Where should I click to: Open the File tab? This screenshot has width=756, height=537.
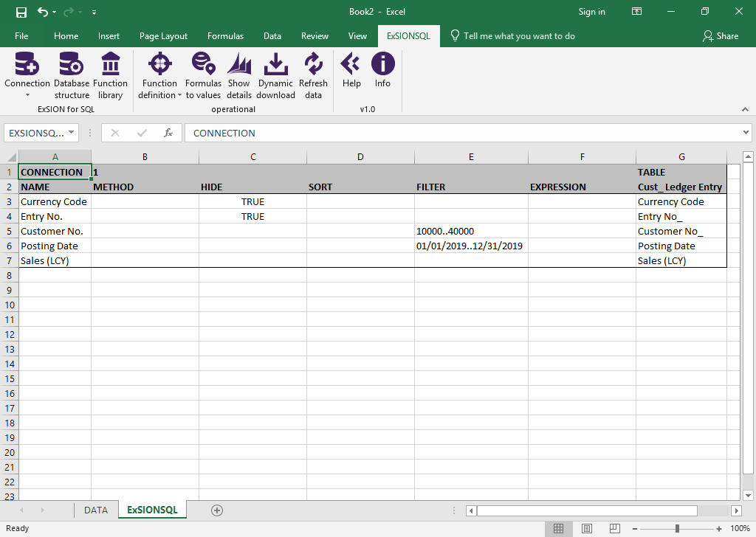click(x=21, y=36)
